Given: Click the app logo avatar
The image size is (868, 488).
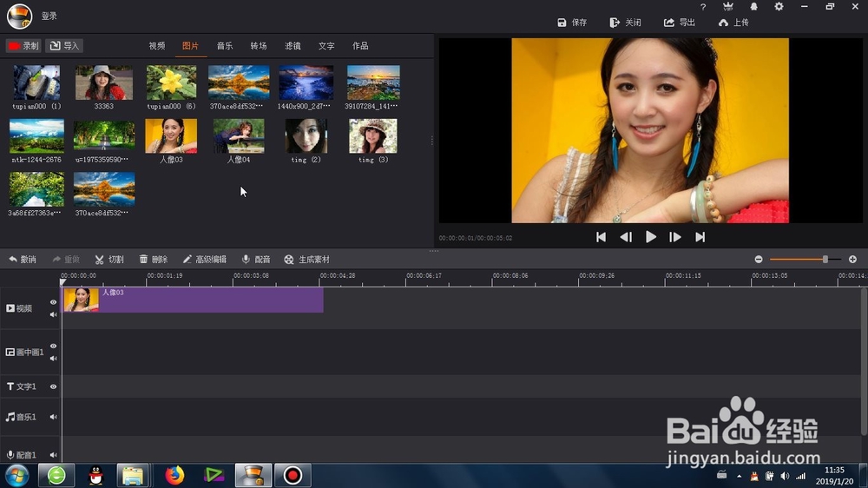Looking at the screenshot, I should (19, 16).
